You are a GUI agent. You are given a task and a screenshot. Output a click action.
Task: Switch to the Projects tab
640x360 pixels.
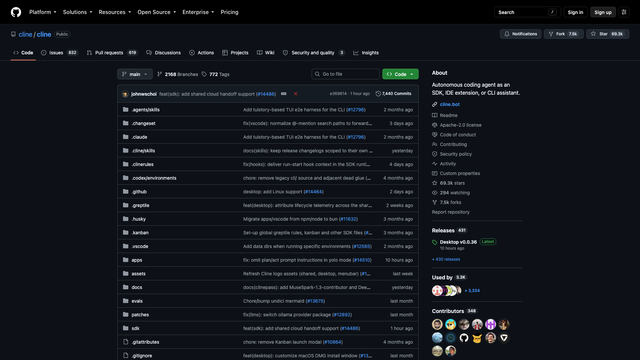235,53
